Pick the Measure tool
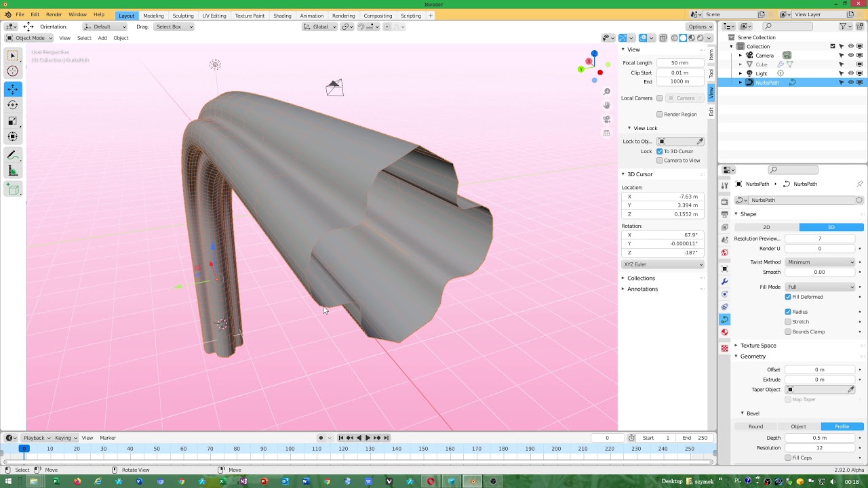The width and height of the screenshot is (868, 488). 13,171
